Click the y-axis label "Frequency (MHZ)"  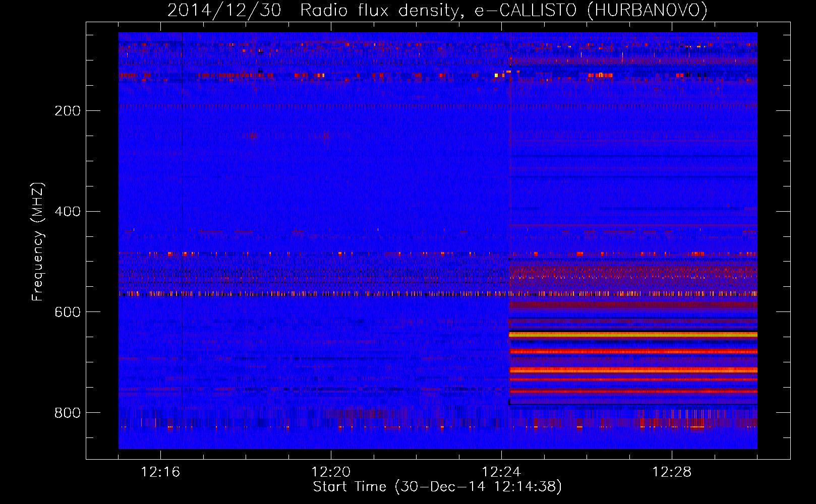click(x=38, y=242)
